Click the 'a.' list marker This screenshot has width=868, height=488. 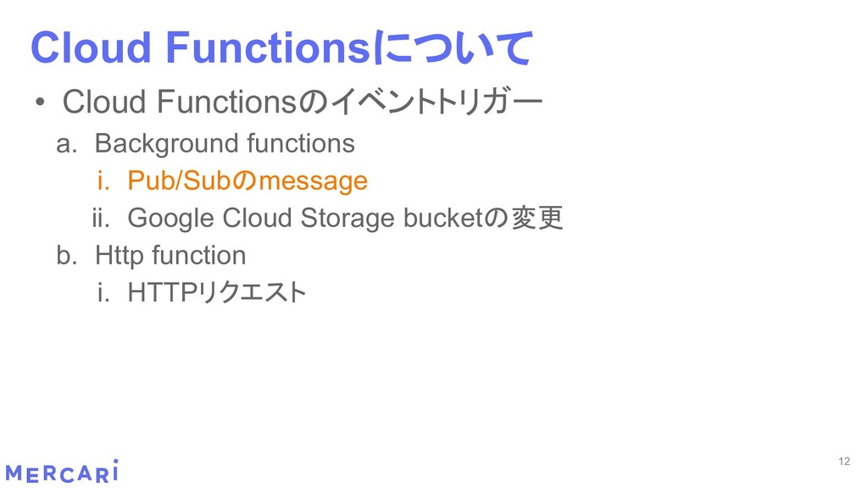tap(66, 144)
